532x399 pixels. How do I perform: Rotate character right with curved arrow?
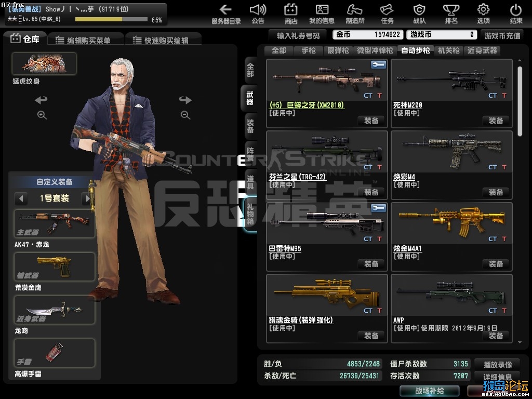click(185, 100)
